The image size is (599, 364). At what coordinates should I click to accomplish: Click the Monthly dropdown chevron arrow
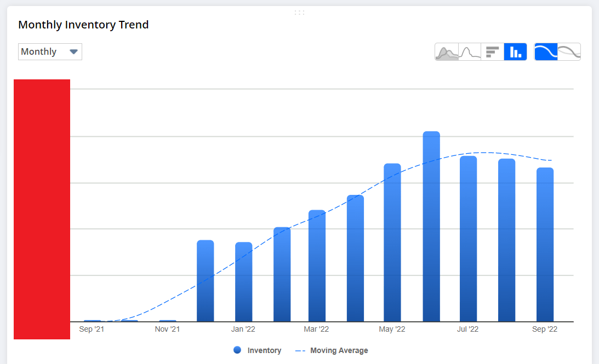tap(73, 51)
